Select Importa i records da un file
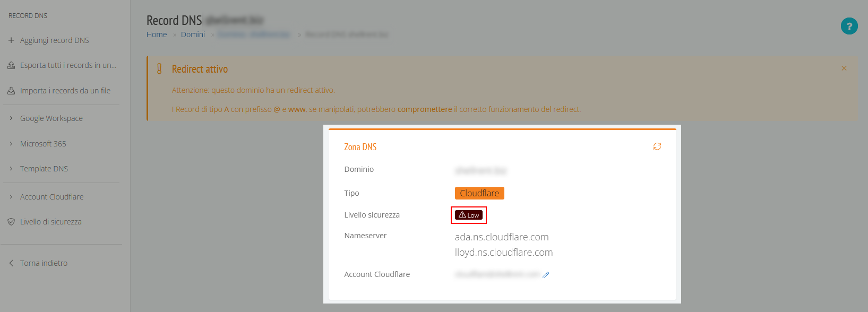This screenshot has width=868, height=312. (65, 91)
